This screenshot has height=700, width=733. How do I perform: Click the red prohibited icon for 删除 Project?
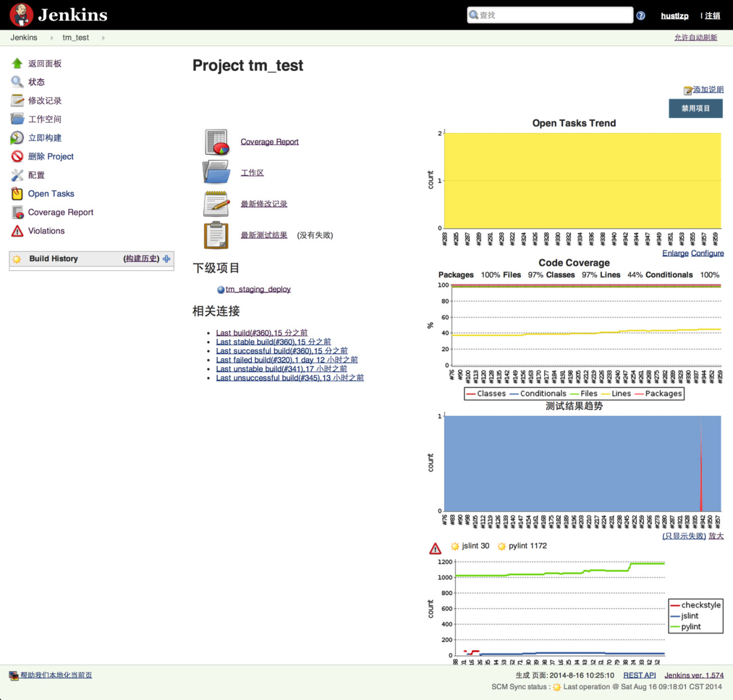[x=17, y=156]
